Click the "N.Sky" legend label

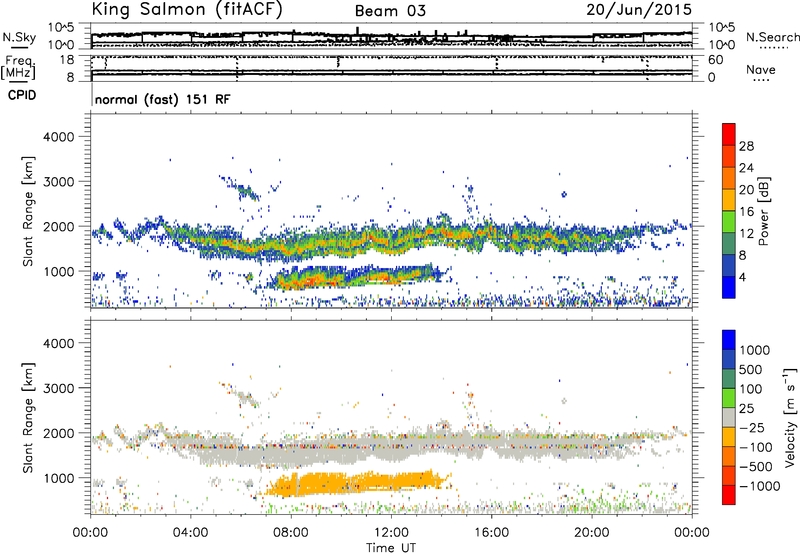pos(19,37)
